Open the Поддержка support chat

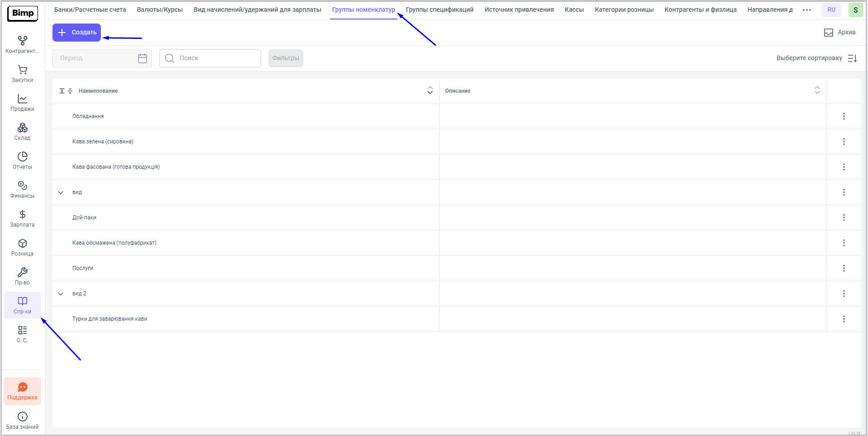[22, 391]
